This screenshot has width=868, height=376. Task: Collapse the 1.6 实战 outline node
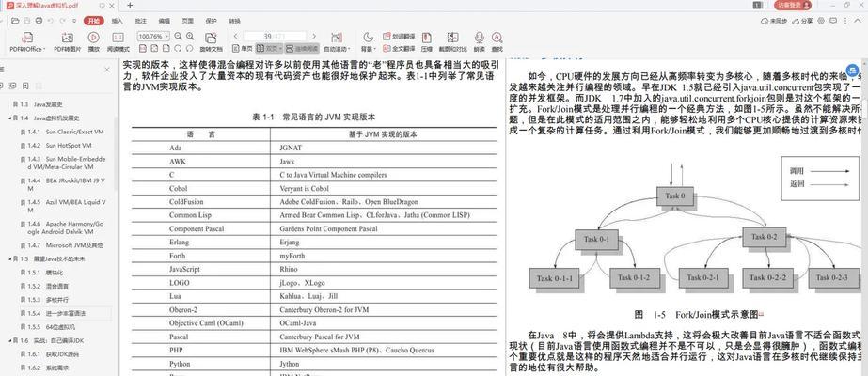click(10, 340)
